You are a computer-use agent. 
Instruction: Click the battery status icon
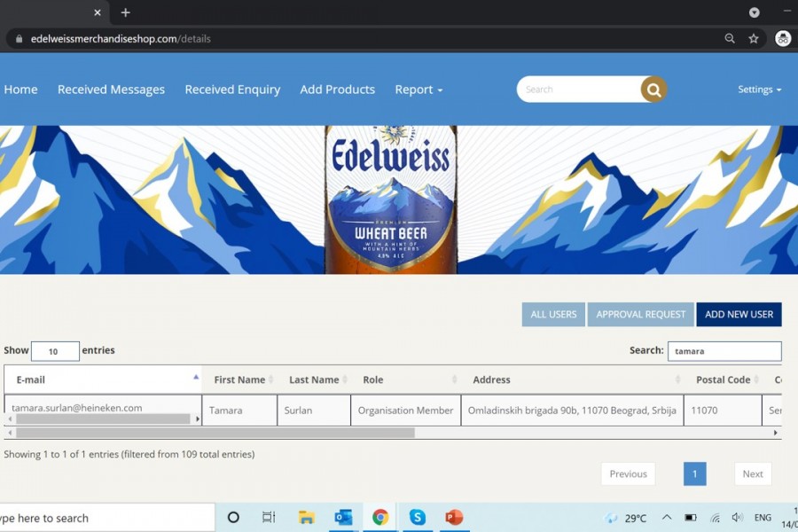pyautogui.click(x=691, y=518)
